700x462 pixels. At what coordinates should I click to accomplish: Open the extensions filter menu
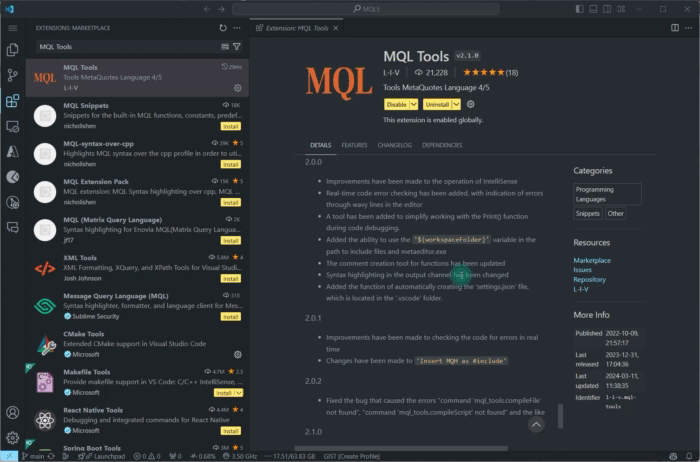point(237,46)
